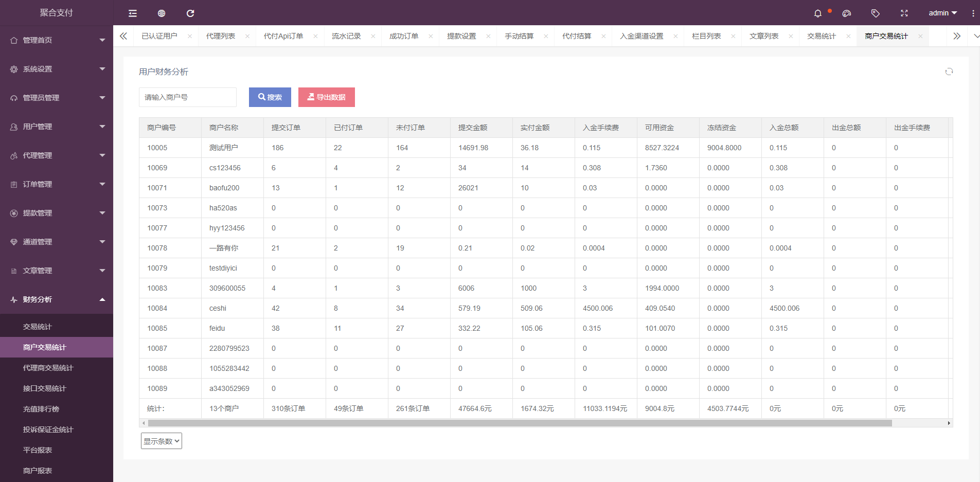Screen dimensions: 980x482
Task: Expand 用户管理 sidebar menu
Action: [57, 127]
